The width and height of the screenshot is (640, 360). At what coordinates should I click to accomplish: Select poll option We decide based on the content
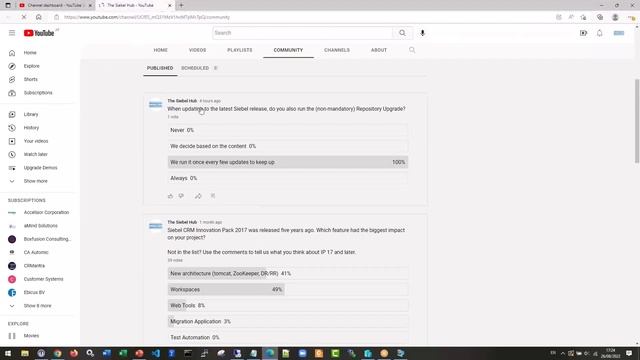(x=288, y=146)
